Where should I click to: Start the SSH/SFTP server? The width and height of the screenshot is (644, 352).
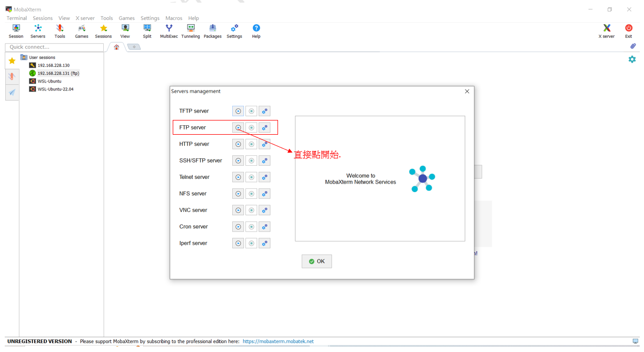pyautogui.click(x=238, y=160)
